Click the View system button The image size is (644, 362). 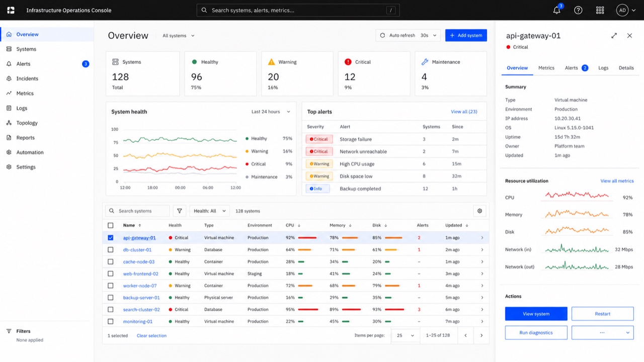pyautogui.click(x=536, y=314)
